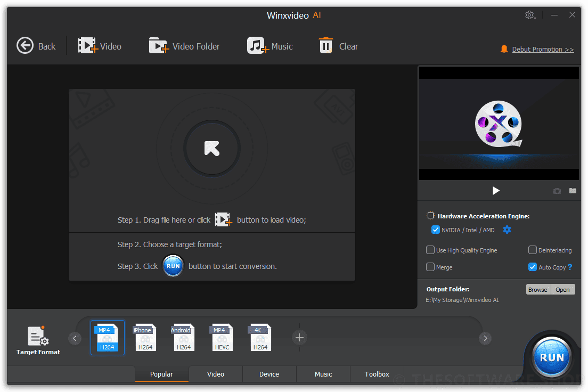Viewport: 588px width, 392px height.
Task: Toggle the NVIDIA / Intel / AMD checkbox
Action: [435, 230]
